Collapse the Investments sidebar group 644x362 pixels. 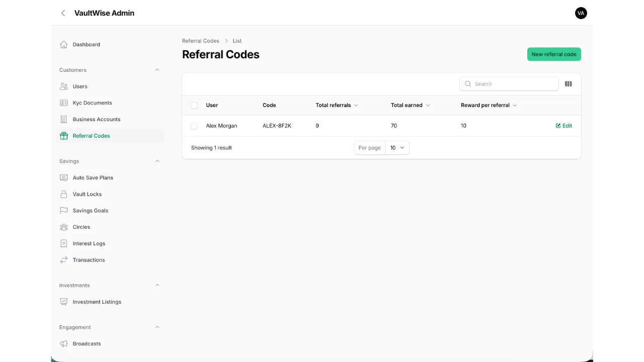pyautogui.click(x=157, y=285)
